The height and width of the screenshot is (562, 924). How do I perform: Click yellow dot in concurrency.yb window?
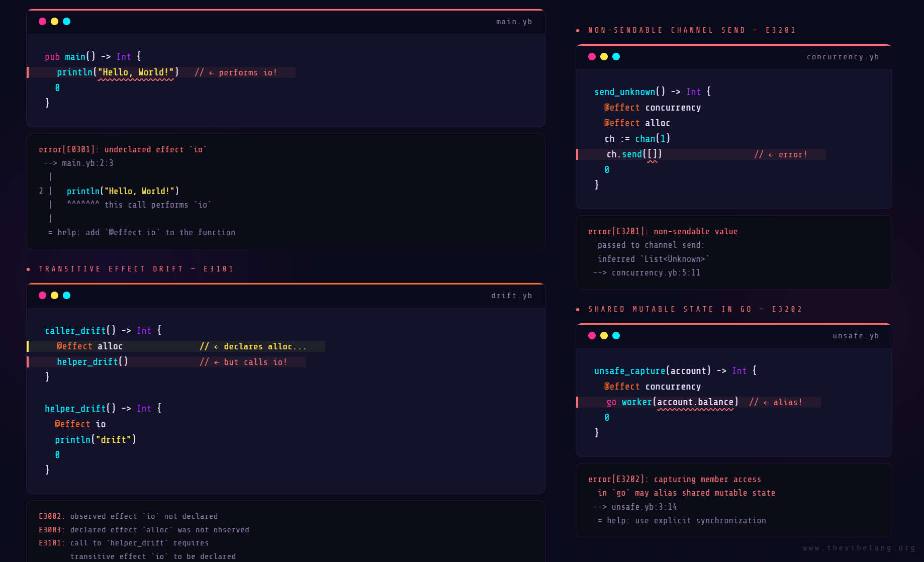coord(604,56)
